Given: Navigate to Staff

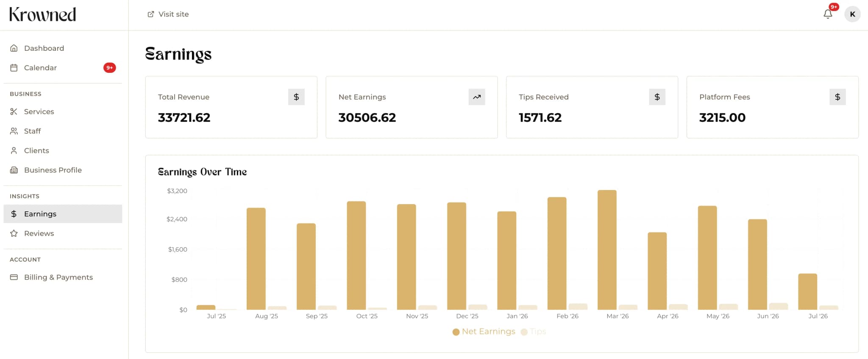Looking at the screenshot, I should click(x=63, y=131).
